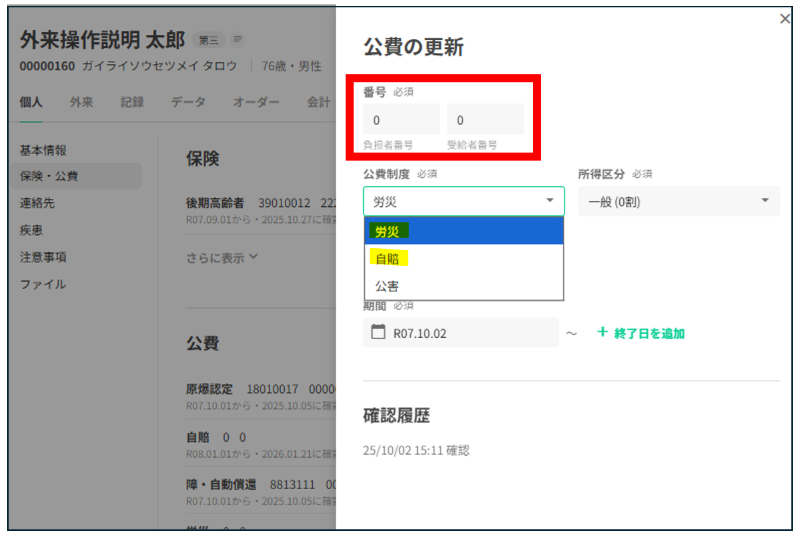The image size is (807, 541).
Task: Open the オーダー tab
Action: (x=256, y=101)
